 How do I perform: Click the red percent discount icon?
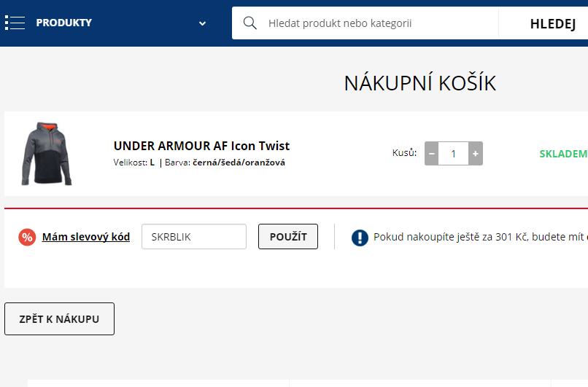(x=27, y=237)
